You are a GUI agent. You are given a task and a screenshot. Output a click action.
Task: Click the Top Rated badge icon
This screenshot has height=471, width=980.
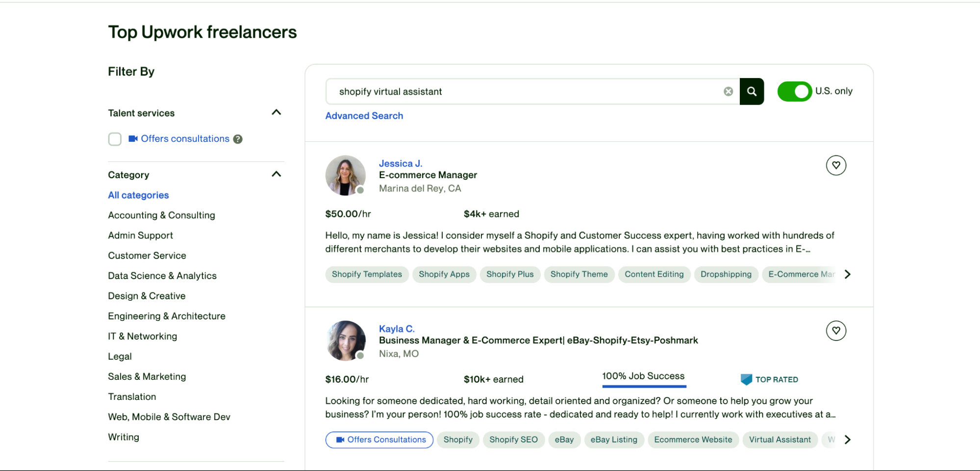pos(746,379)
